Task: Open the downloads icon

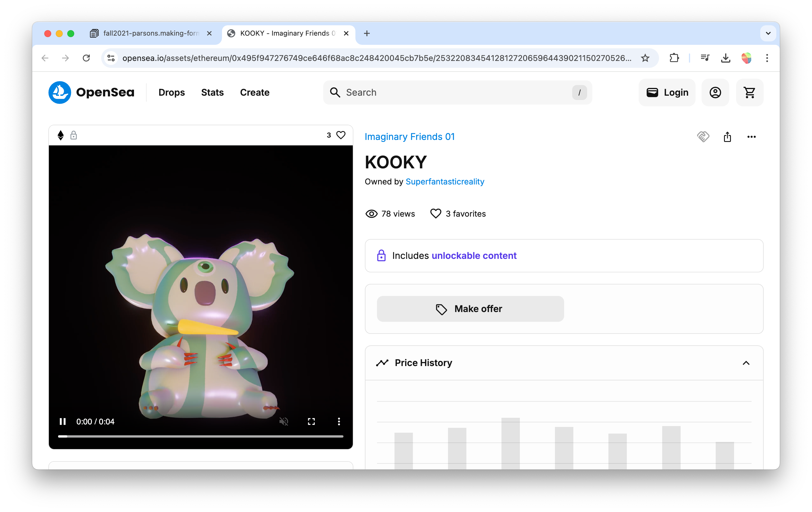Action: click(725, 58)
